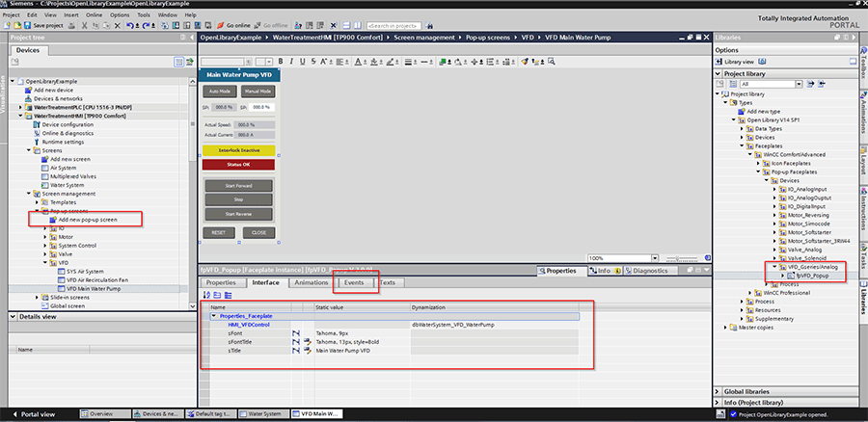Select VFD Main Water Pump in tree
Image resolution: width=868 pixels, height=422 pixels.
(93, 289)
